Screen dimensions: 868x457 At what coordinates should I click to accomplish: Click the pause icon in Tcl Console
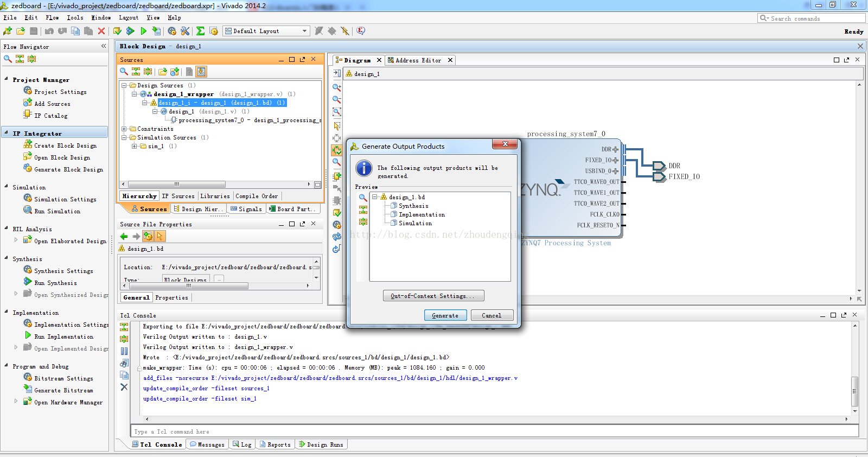(124, 351)
